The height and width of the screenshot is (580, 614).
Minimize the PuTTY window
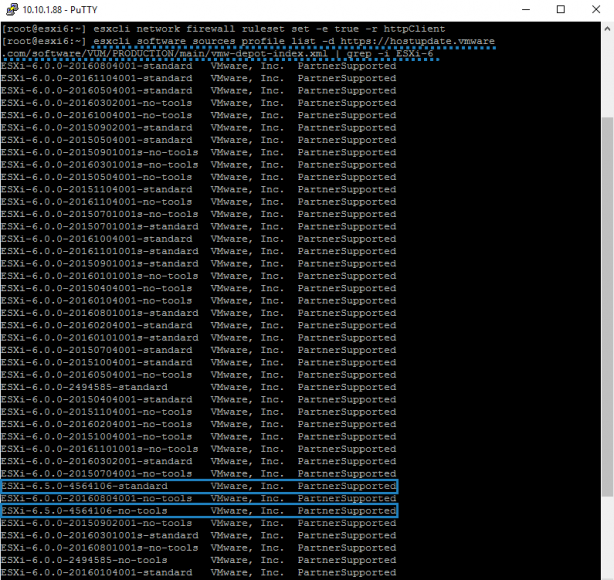[x=526, y=9]
